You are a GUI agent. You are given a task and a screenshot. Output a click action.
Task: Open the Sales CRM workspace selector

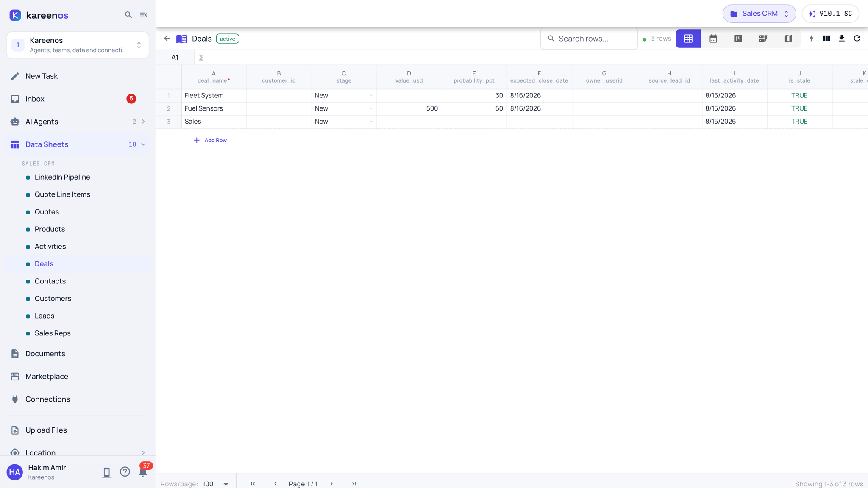coord(759,14)
